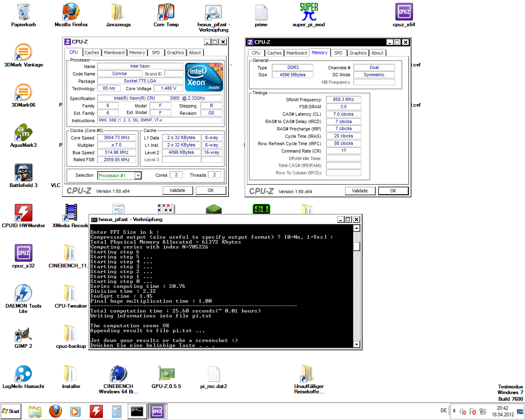The width and height of the screenshot is (525, 420).
Task: Launch 3DMark Vantage shortcut
Action: coord(23,55)
